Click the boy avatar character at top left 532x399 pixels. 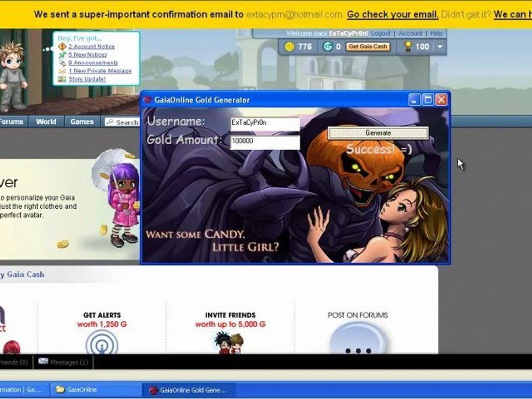tap(14, 77)
